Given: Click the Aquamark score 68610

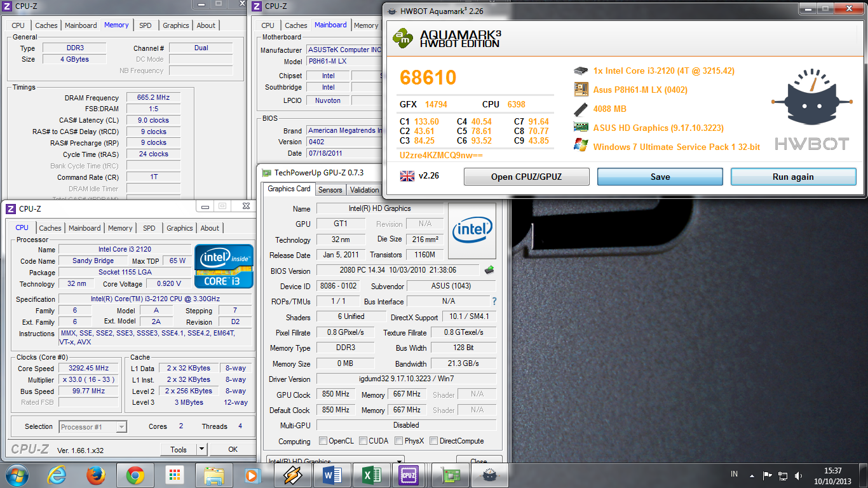Looking at the screenshot, I should (x=428, y=78).
